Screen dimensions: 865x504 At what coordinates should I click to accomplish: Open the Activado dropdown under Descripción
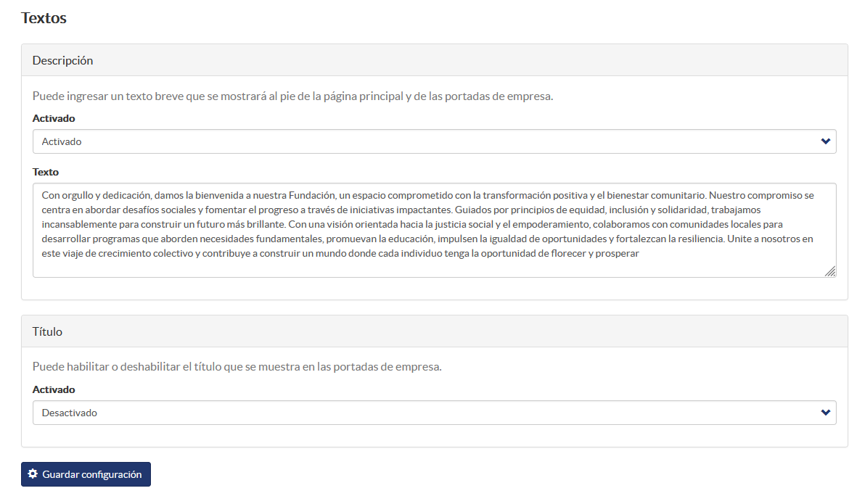(434, 141)
